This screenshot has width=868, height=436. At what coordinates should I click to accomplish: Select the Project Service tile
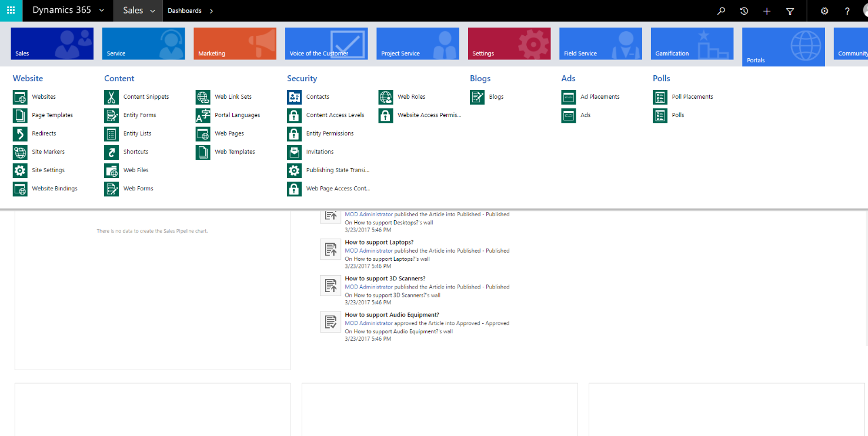(418, 43)
